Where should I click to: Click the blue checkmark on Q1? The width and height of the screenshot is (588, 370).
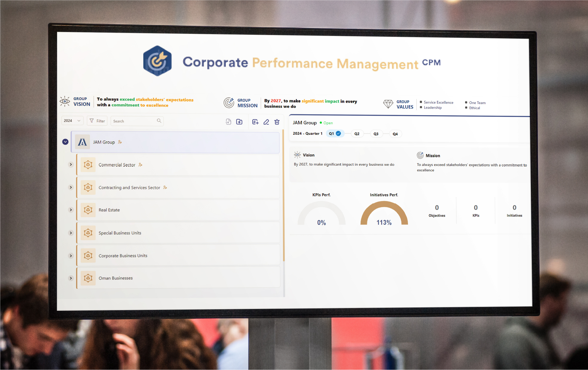coord(338,133)
